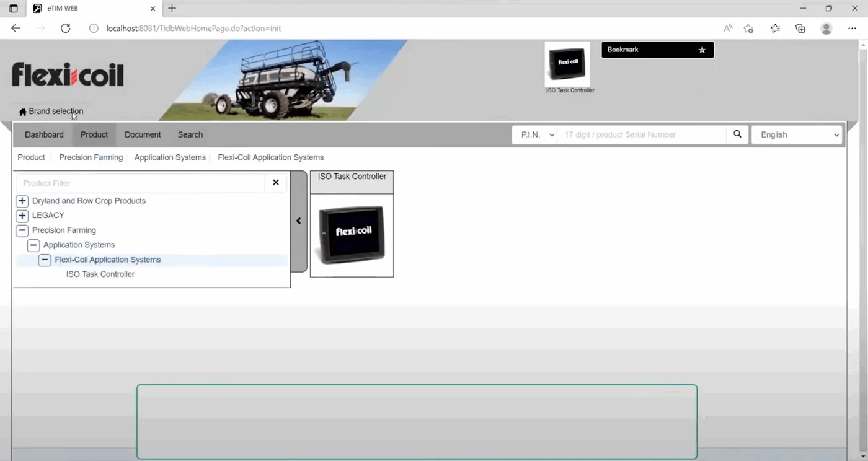Open the English language dropdown
Image resolution: width=868 pixels, height=461 pixels.
pos(797,134)
